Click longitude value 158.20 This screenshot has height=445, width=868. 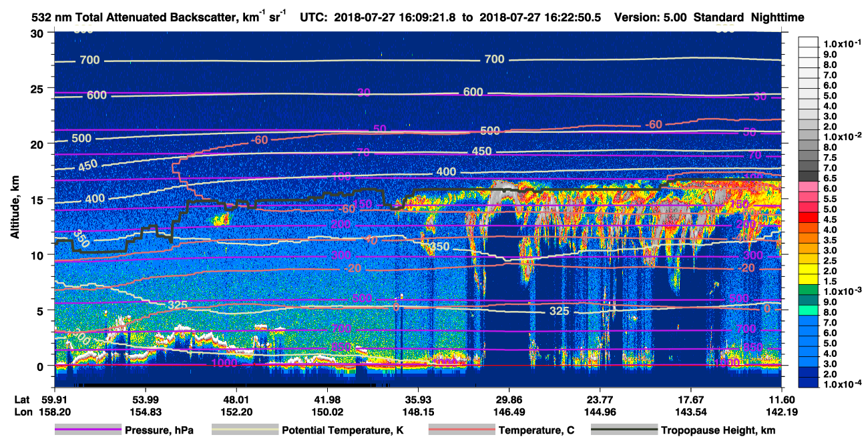pos(54,411)
